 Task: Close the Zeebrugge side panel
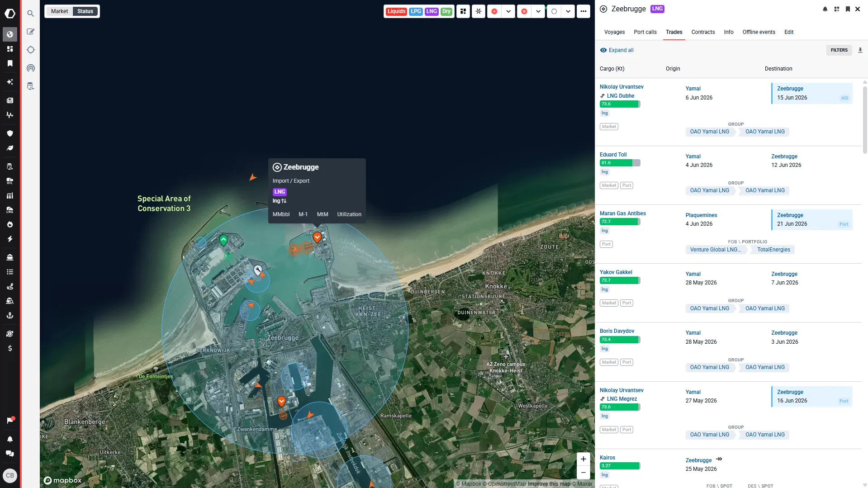point(857,9)
